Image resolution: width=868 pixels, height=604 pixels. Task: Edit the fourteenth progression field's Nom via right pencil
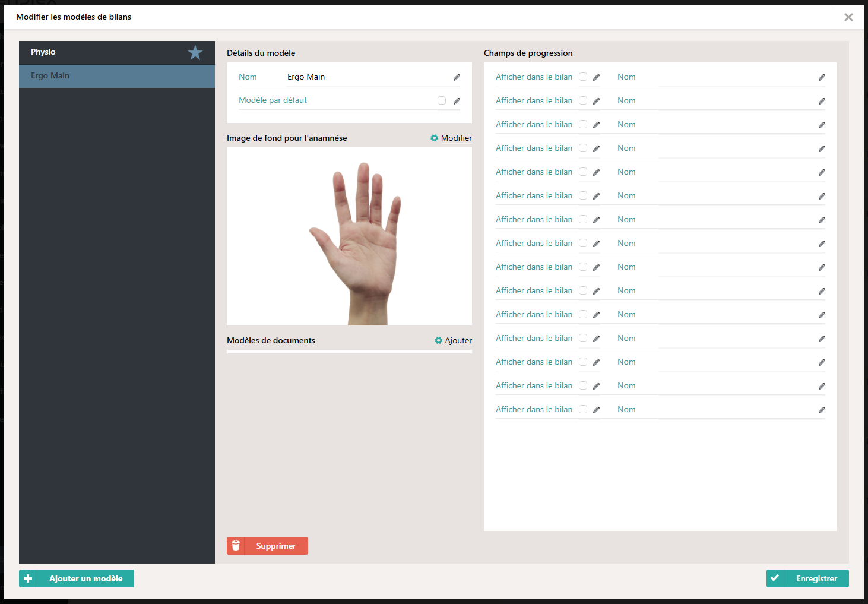(822, 386)
